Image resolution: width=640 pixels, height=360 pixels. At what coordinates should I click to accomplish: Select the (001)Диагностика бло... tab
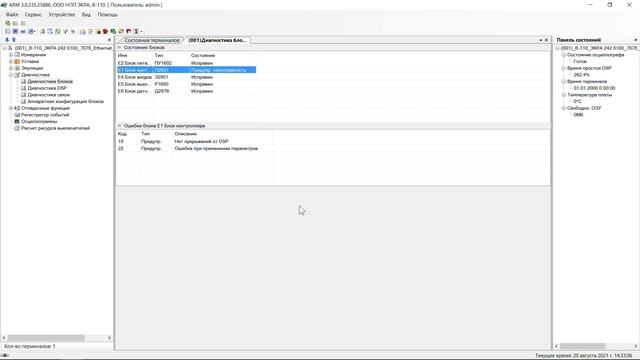(217, 40)
